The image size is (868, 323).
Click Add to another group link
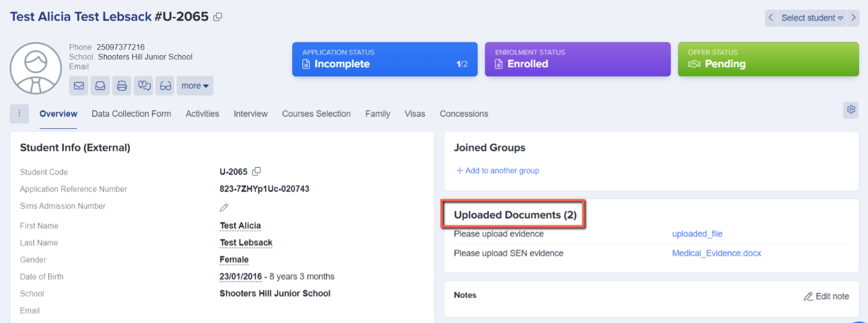point(497,171)
